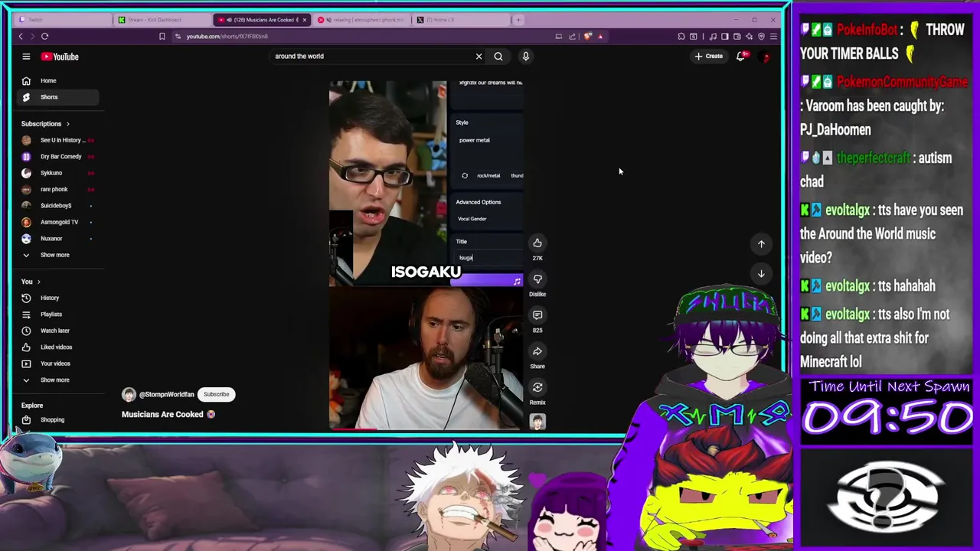Close the Musicians Are Cooked tab

coord(305,20)
